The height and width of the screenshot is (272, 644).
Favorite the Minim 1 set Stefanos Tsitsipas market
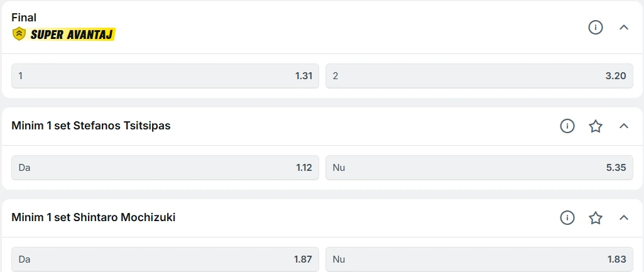[596, 126]
